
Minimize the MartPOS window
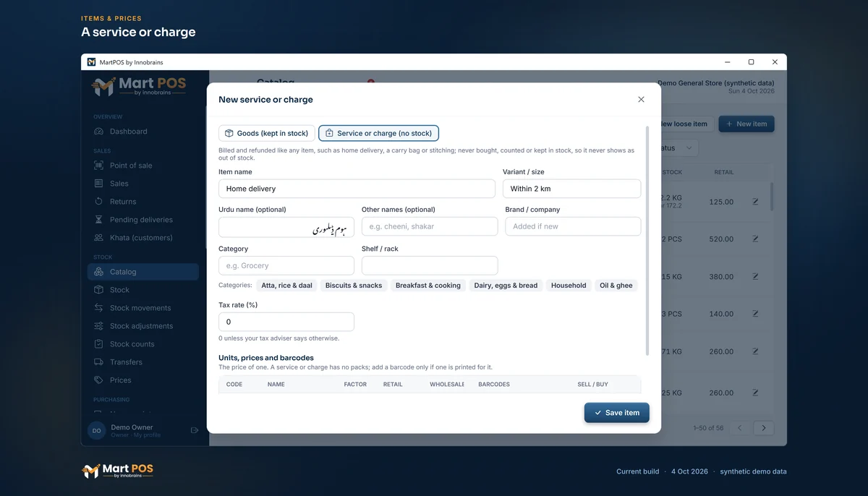click(x=727, y=62)
